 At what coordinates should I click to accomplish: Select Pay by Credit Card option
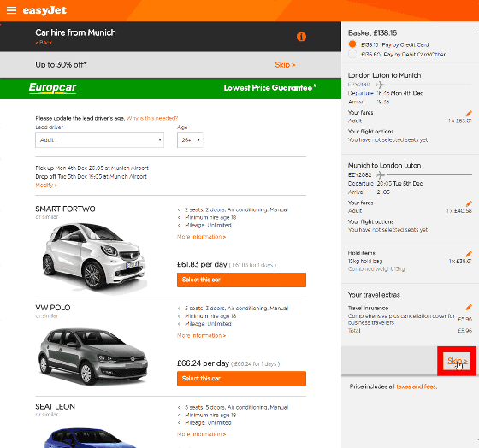(x=352, y=44)
